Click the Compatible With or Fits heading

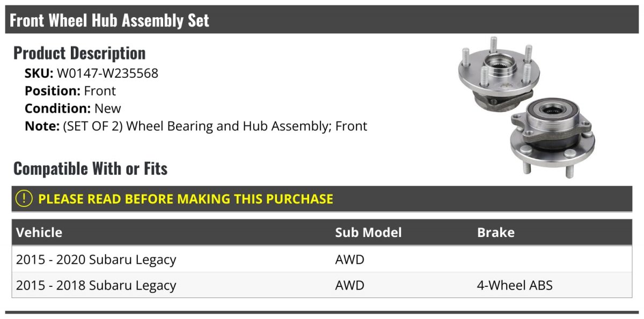90,169
